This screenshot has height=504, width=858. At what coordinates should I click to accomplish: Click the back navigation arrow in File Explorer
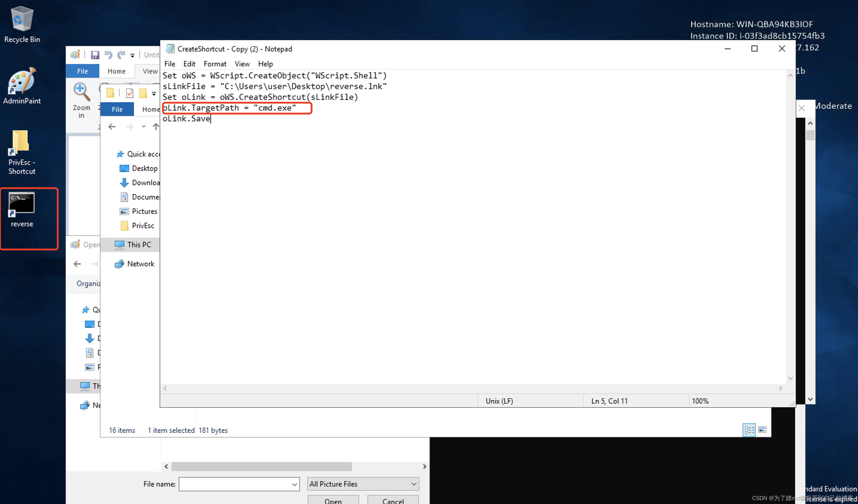111,127
